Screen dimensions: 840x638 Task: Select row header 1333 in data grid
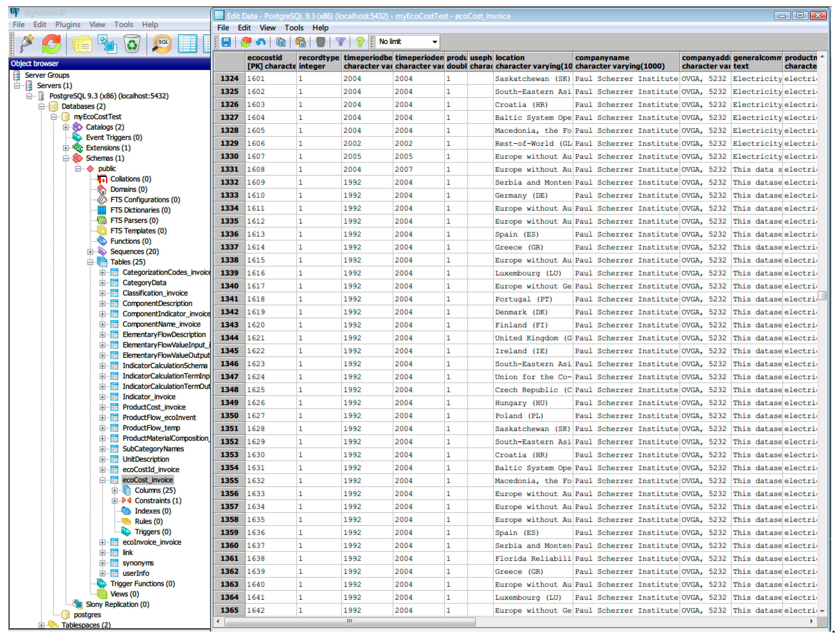coord(229,195)
